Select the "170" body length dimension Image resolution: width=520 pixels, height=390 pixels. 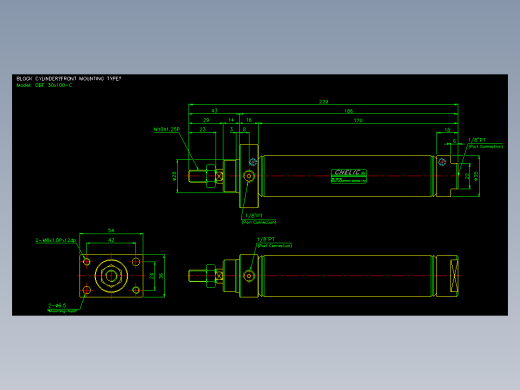pyautogui.click(x=358, y=120)
